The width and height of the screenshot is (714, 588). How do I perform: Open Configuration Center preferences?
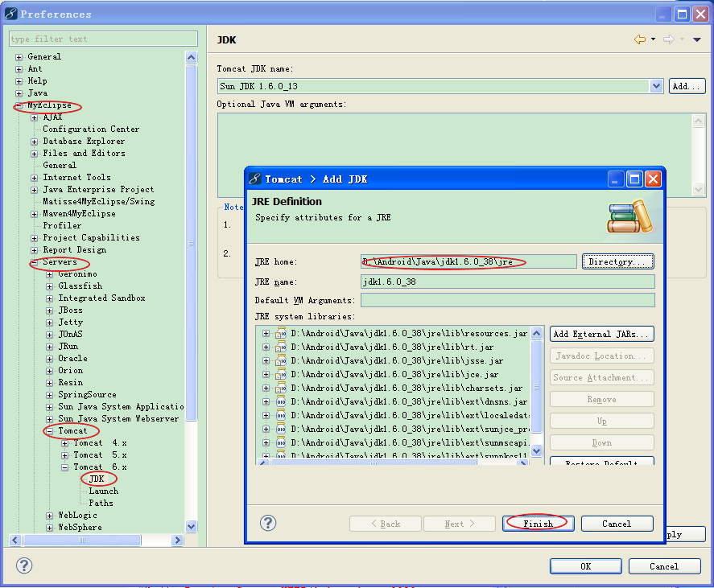click(91, 129)
